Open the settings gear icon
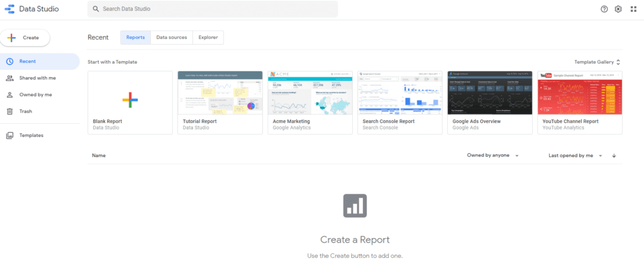The height and width of the screenshot is (269, 644). tap(618, 9)
